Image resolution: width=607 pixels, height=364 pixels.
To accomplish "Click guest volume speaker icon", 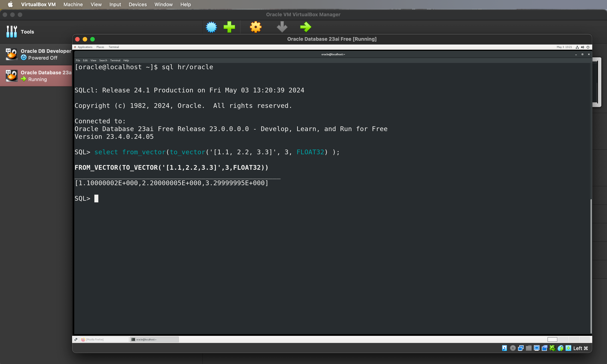I will [x=582, y=47].
